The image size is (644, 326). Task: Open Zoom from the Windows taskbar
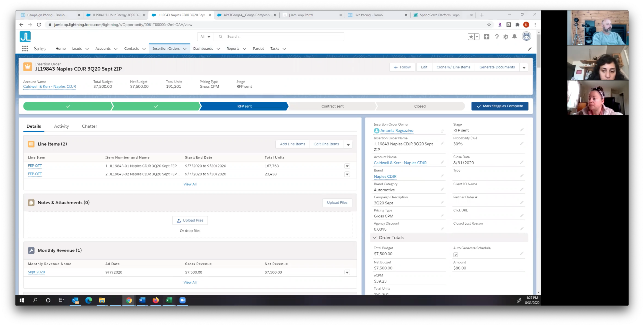click(x=182, y=300)
